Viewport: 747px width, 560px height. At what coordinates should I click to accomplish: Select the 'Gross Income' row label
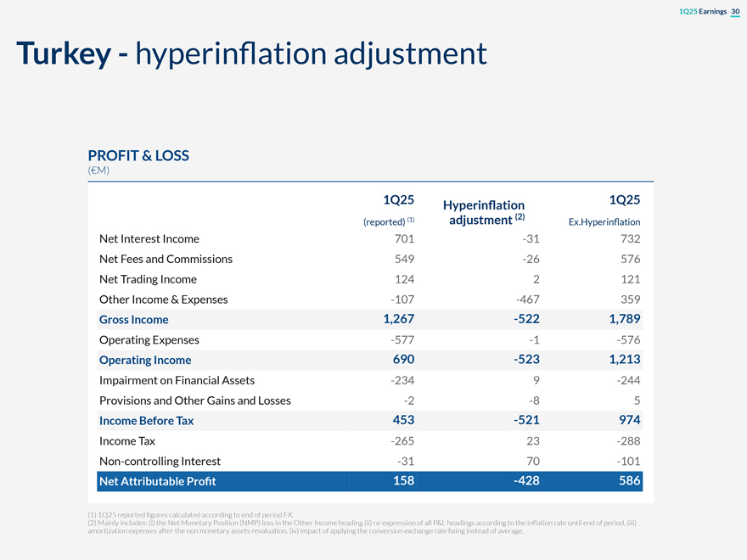pos(134,320)
